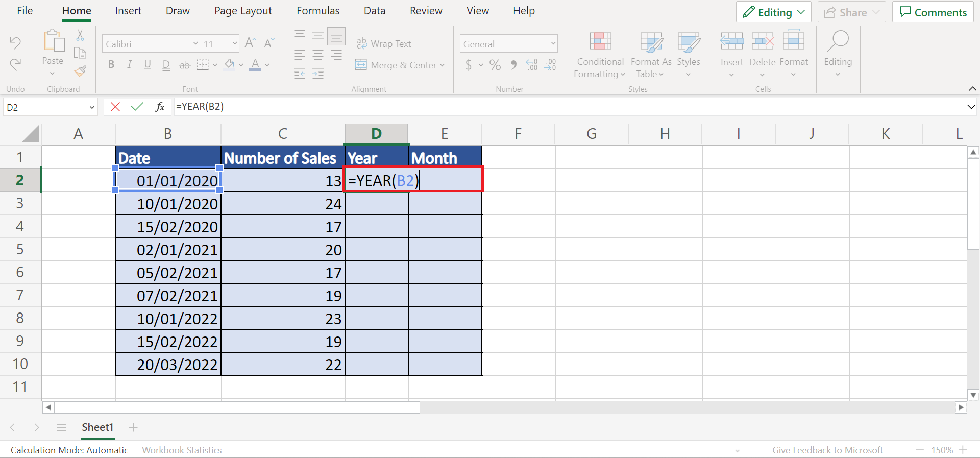Click Workbook Statistics in status bar
Viewport: 980px width, 458px height.
pos(182,450)
